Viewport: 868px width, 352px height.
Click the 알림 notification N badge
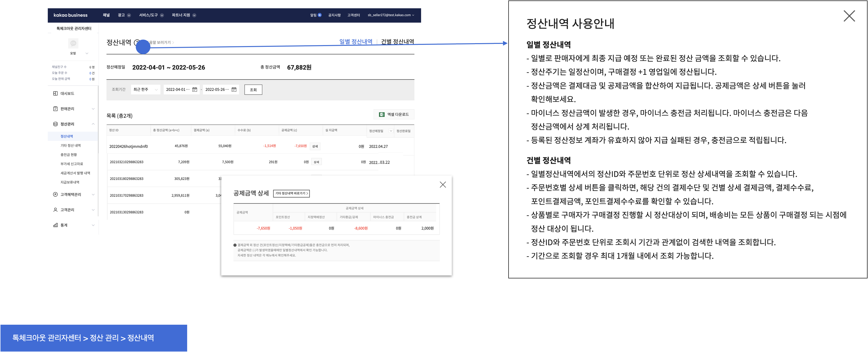click(x=319, y=15)
